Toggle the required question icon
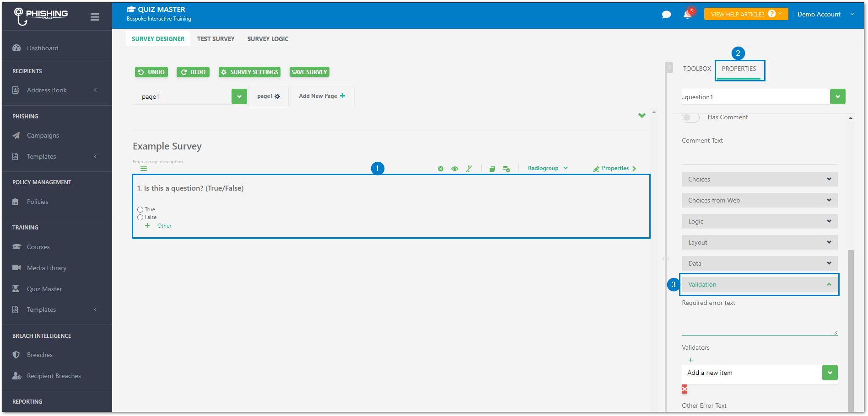 tap(469, 169)
